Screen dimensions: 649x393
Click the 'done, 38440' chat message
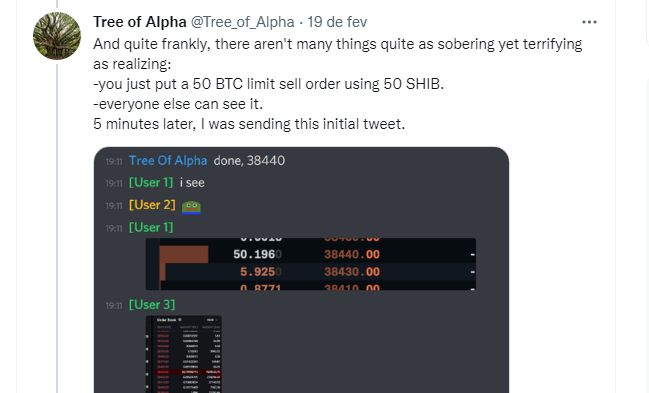coord(249,161)
